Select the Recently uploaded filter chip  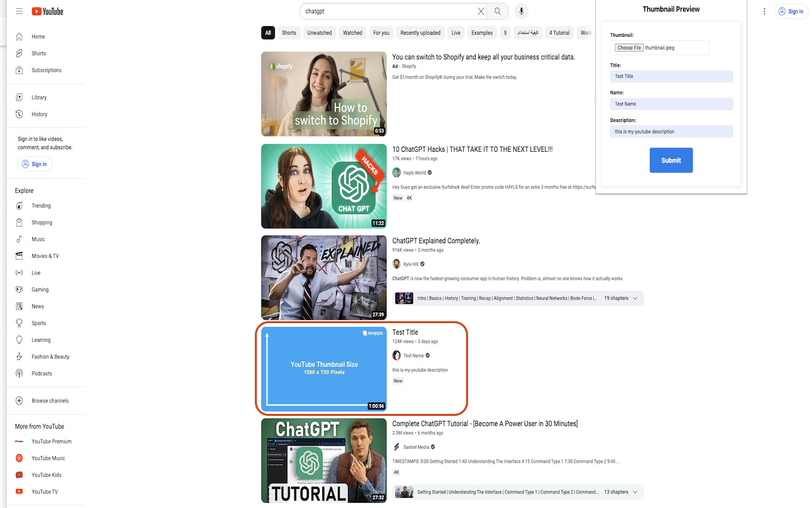tap(420, 33)
